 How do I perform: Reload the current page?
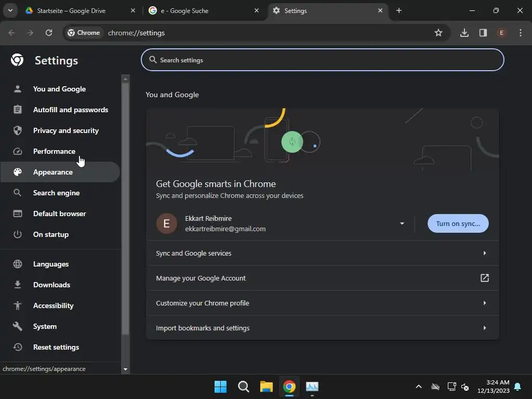pos(49,33)
